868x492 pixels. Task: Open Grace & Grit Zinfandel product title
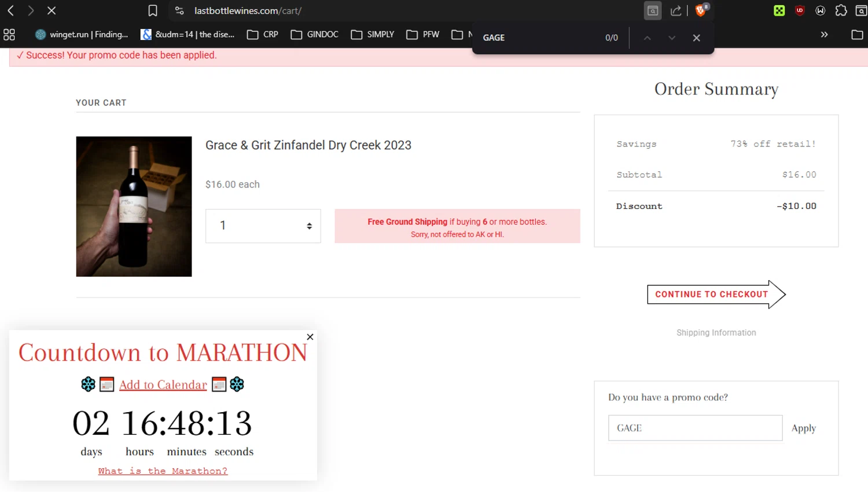[308, 145]
